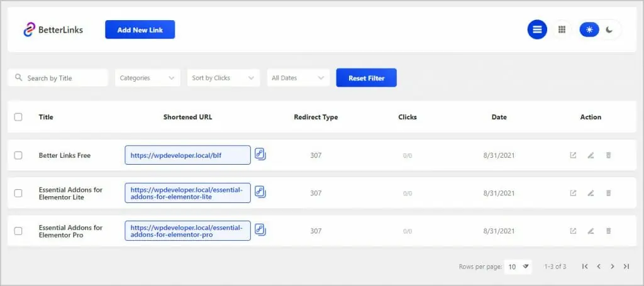The image size is (644, 286).
Task: Open the All Dates dropdown
Action: pos(298,77)
